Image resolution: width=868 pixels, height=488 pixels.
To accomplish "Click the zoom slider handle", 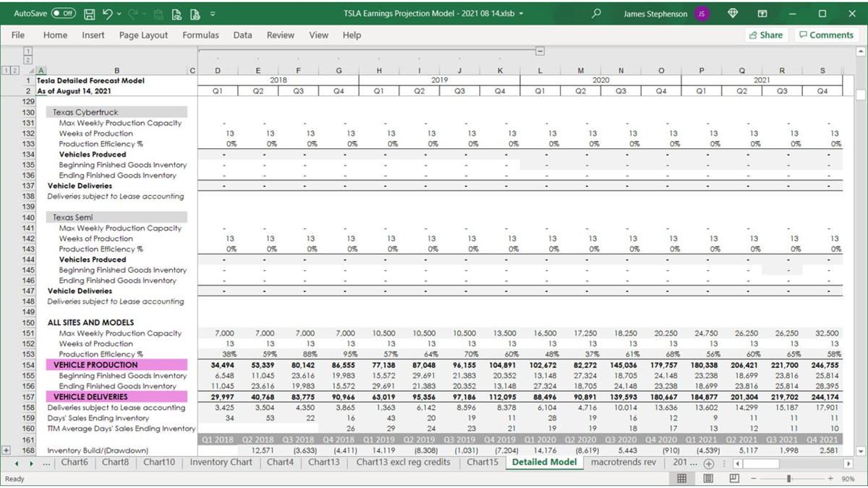I will [x=789, y=479].
